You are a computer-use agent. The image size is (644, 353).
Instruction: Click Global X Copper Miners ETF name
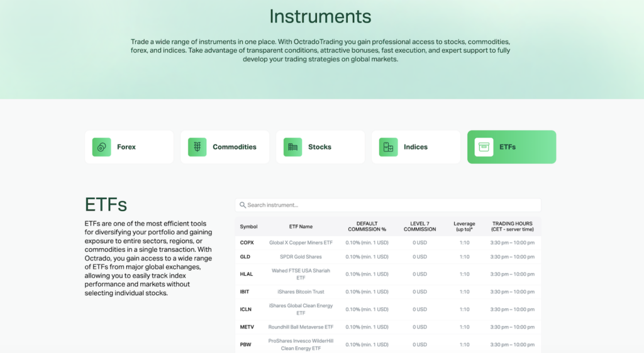(x=301, y=242)
